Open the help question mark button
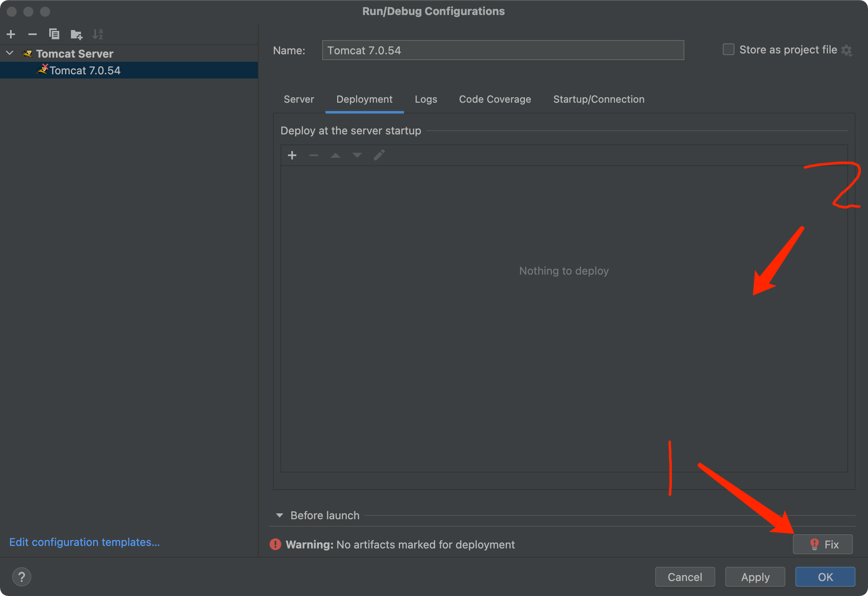This screenshot has height=596, width=868. [x=22, y=577]
